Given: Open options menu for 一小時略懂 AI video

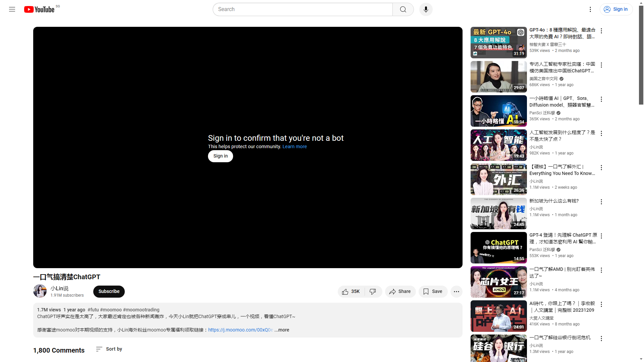Looking at the screenshot, I should [601, 99].
